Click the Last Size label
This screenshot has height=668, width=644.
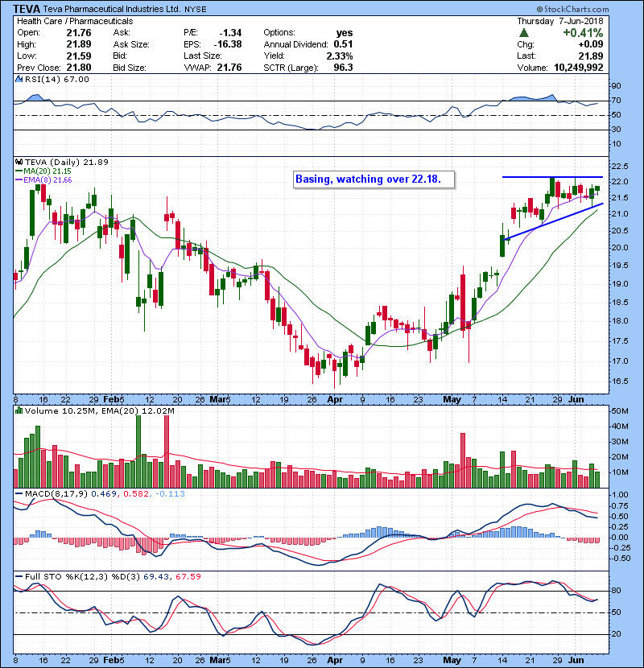click(x=203, y=56)
